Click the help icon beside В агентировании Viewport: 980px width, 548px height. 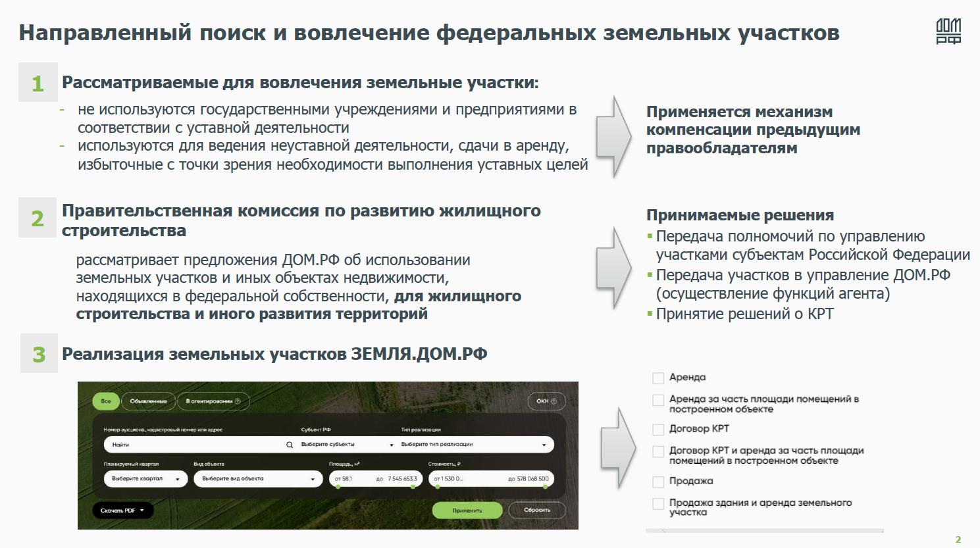coord(238,401)
